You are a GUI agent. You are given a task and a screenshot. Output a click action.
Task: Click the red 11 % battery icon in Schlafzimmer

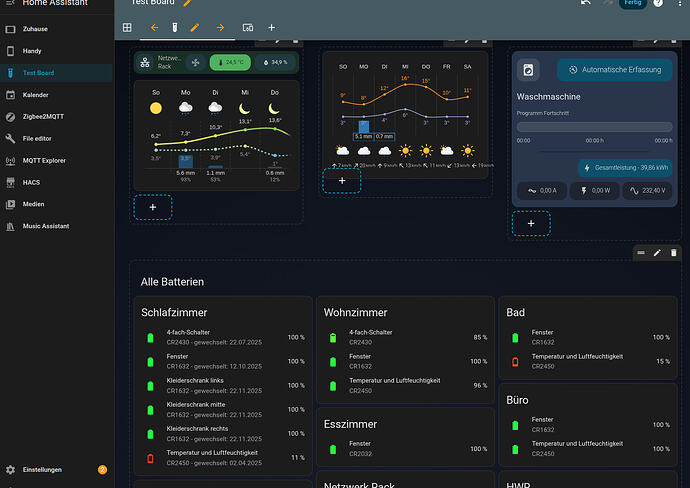pos(150,458)
